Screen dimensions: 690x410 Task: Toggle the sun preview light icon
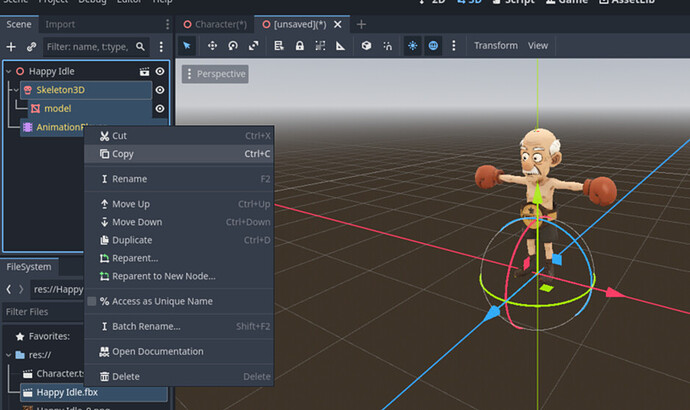coord(412,46)
